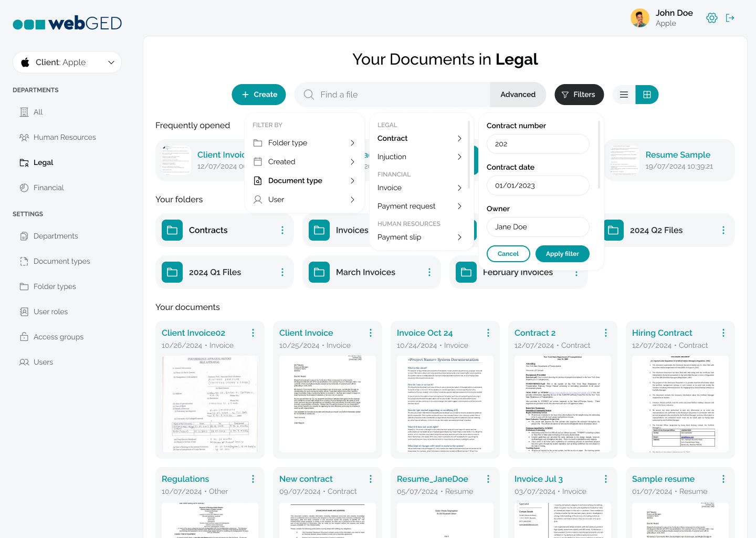This screenshot has height=538, width=756.
Task: Open Regulations options menu
Action: click(253, 479)
